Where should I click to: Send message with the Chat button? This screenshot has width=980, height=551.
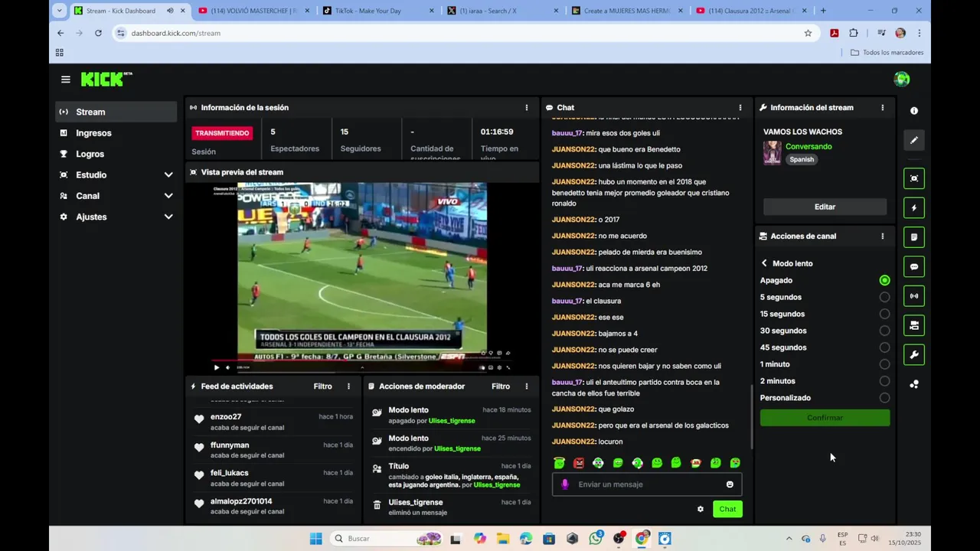(x=727, y=509)
